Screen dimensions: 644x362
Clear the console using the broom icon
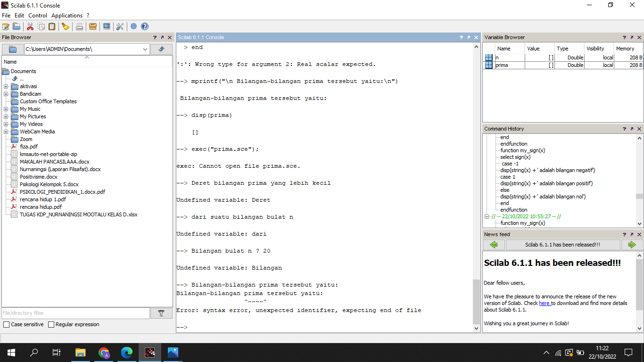pos(66,26)
